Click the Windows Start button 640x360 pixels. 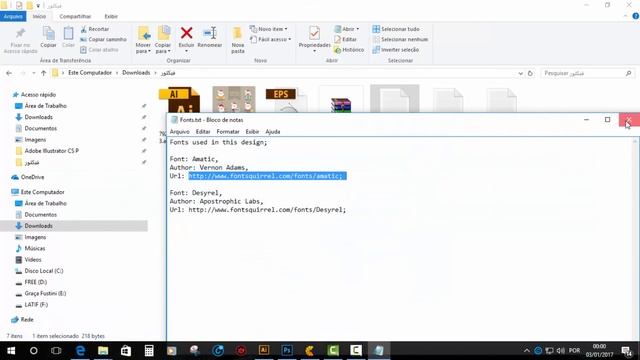pos(11,350)
